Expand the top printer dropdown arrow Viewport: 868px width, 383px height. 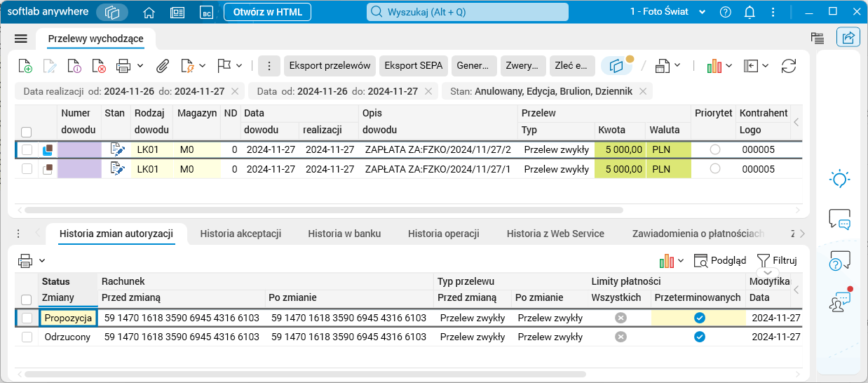tap(140, 66)
